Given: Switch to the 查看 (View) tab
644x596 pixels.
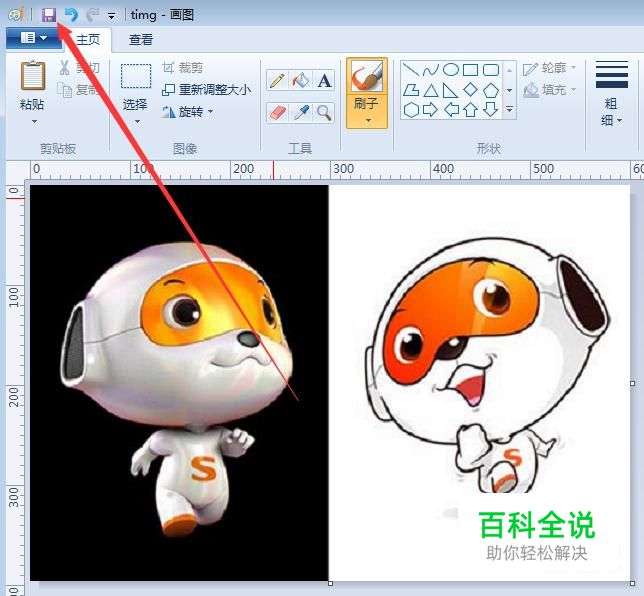Looking at the screenshot, I should (x=141, y=40).
